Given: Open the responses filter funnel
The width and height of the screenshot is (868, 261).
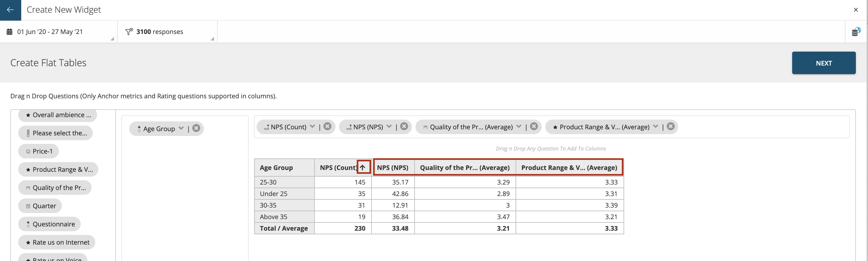Looking at the screenshot, I should pos(129,31).
